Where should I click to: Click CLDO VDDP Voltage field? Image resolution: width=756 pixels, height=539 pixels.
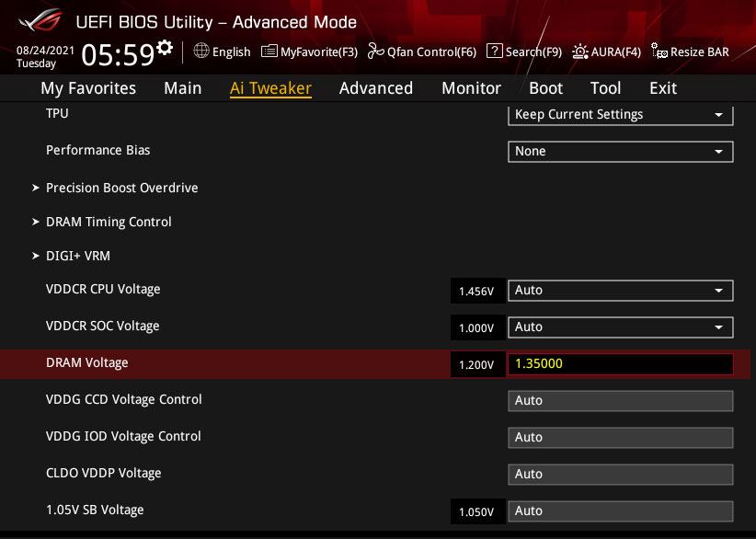click(x=621, y=475)
